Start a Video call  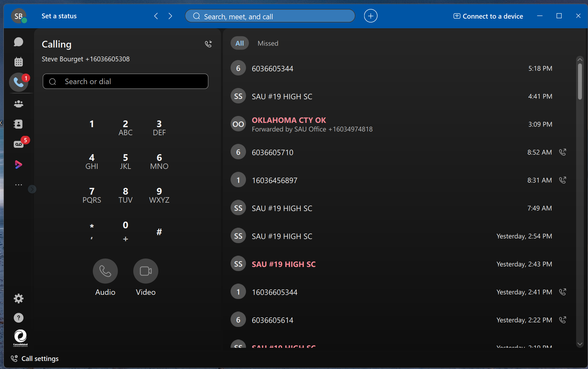[x=146, y=271]
